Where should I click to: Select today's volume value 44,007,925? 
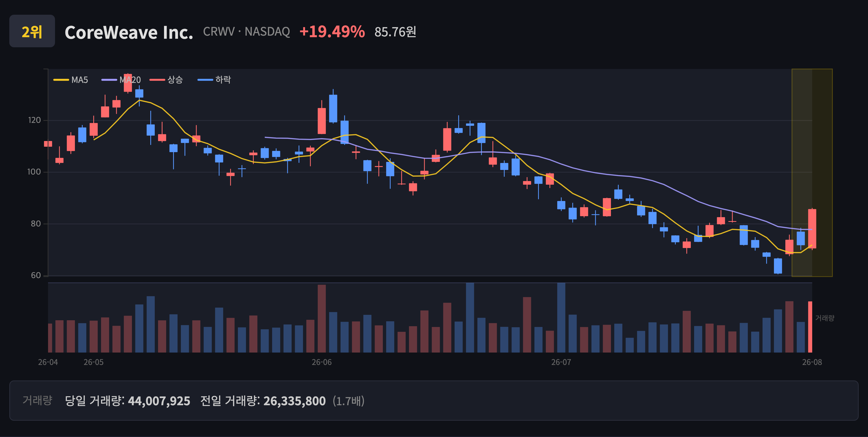[159, 401]
